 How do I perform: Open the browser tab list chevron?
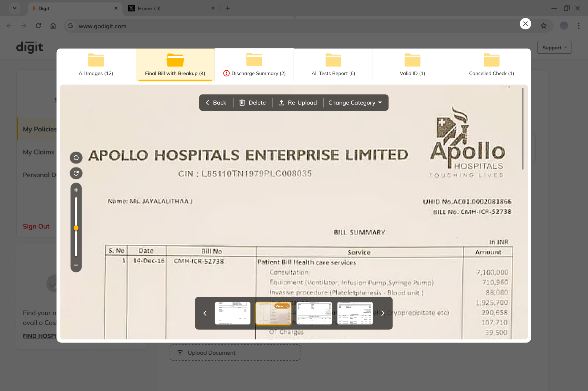click(x=14, y=8)
